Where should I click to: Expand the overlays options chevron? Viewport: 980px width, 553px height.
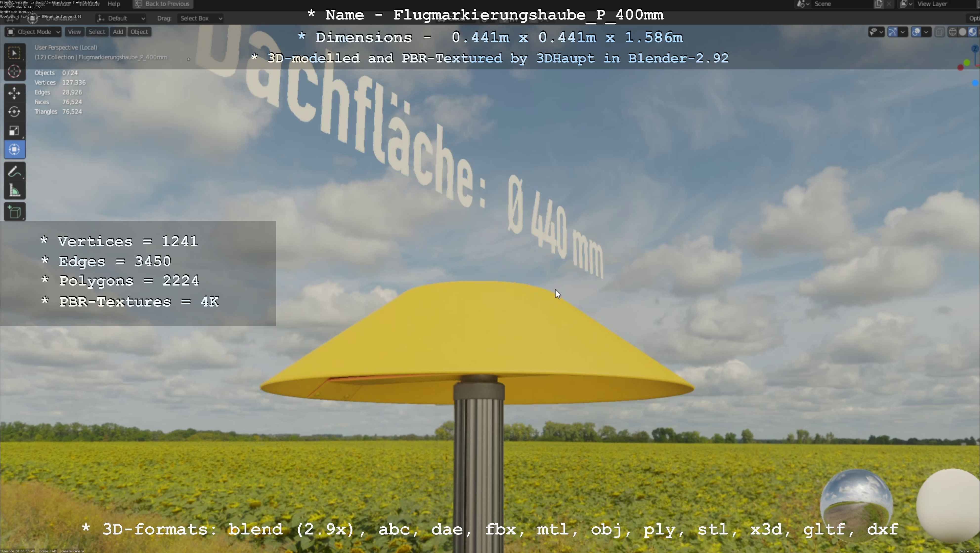[926, 32]
